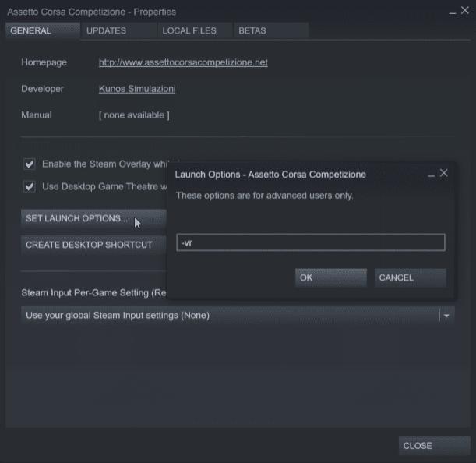Select the '[ none available ]' manual text

click(x=134, y=115)
